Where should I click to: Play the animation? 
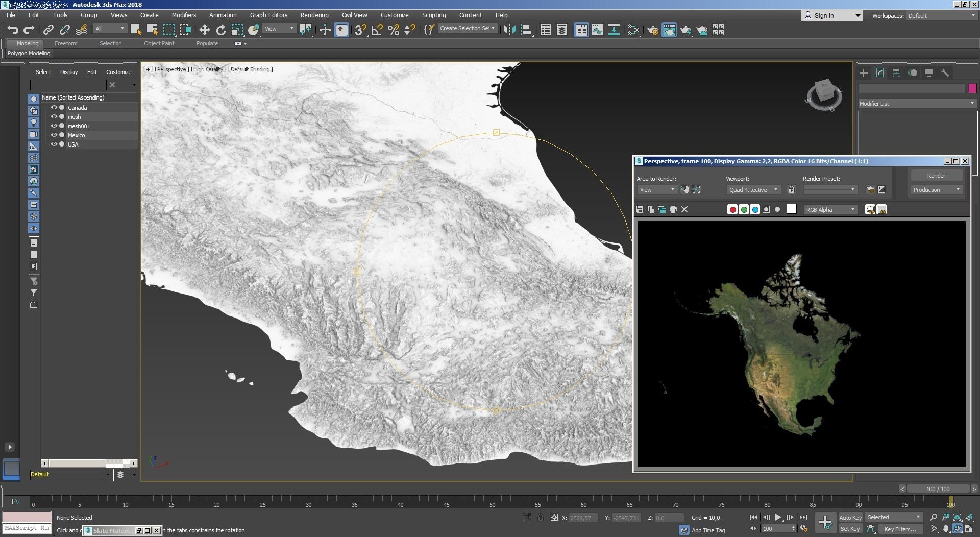tap(778, 518)
